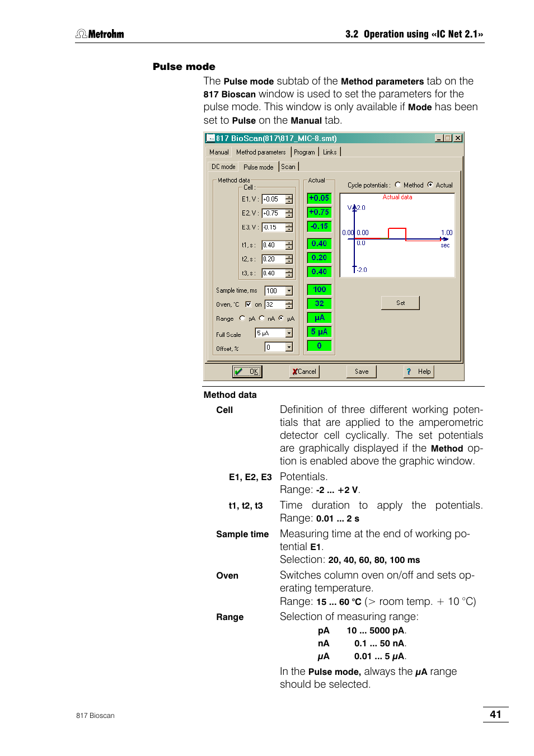This screenshot has width=534, height=756.
Task: Expand the Offset, % dropdown
Action: click(289, 348)
